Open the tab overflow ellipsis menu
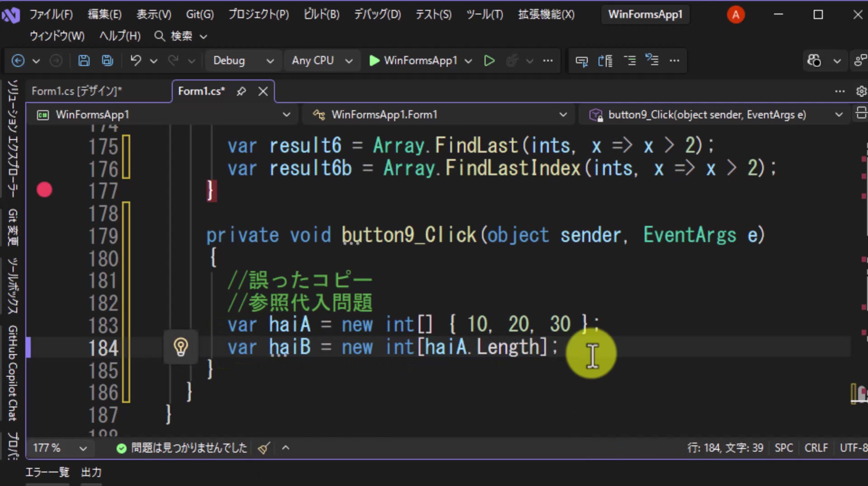The width and height of the screenshot is (868, 486). (840, 91)
